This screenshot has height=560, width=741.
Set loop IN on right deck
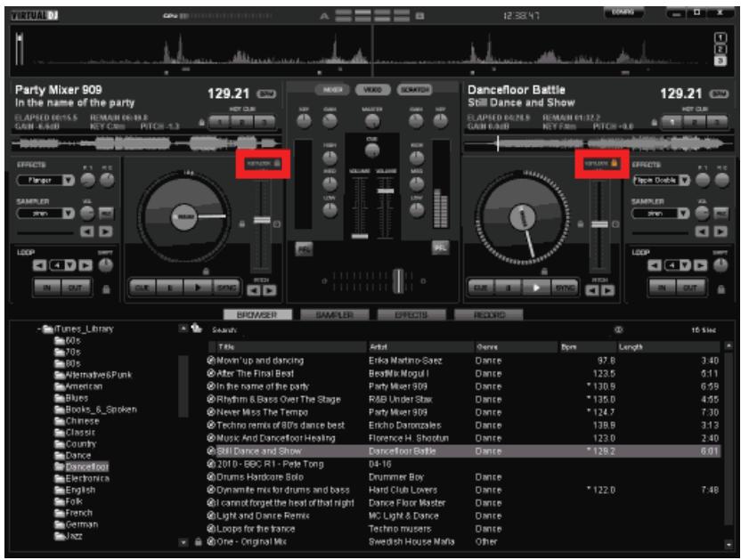click(x=663, y=288)
